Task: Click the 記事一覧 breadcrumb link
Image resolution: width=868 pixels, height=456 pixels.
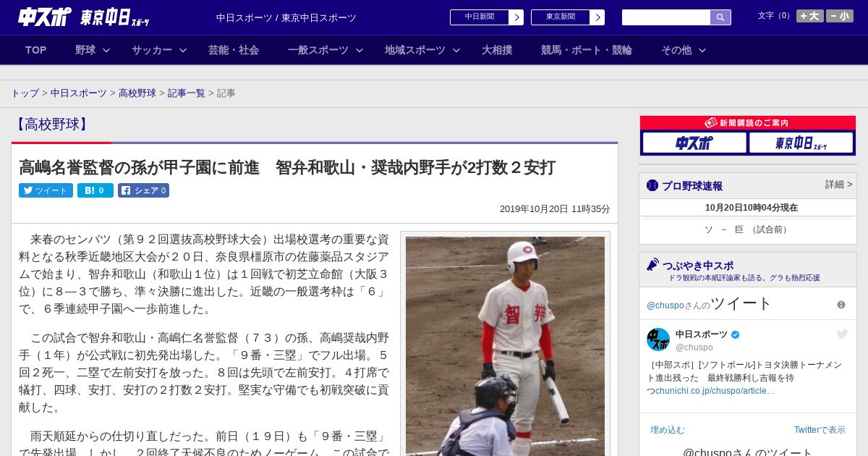Action: click(187, 93)
